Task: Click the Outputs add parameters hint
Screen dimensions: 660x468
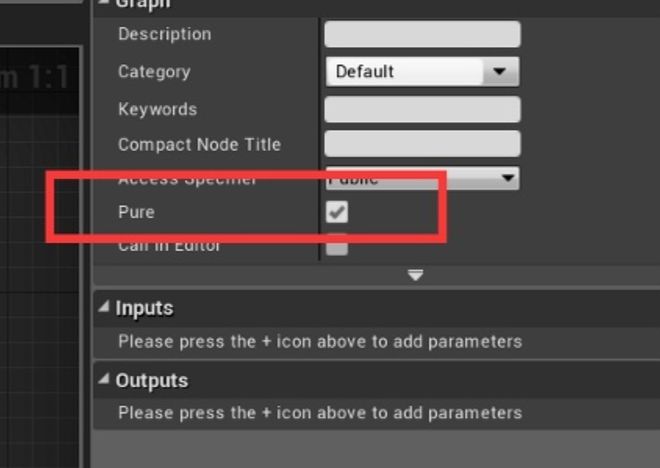Action: pos(320,413)
